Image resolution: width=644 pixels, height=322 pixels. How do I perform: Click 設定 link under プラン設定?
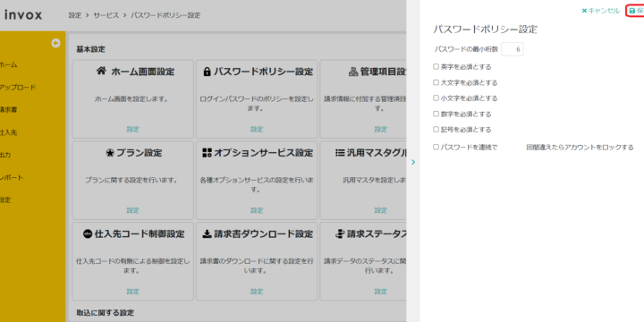[x=132, y=210]
